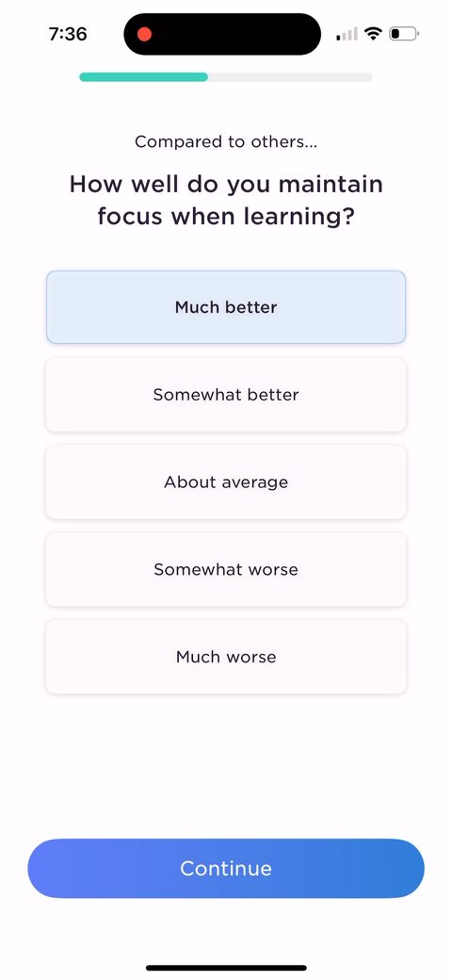The height and width of the screenshot is (980, 452).
Task: Click blank space between Much worse and Continue
Action: click(x=226, y=765)
